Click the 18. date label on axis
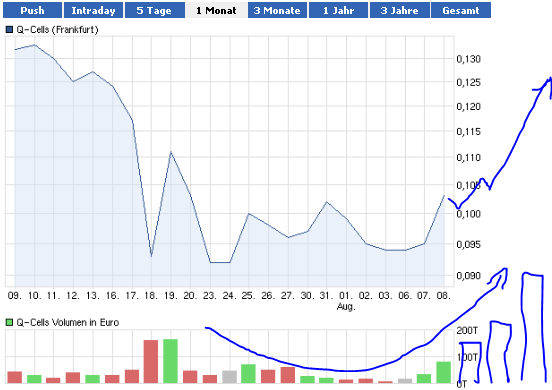This screenshot has height=390, width=552. [151, 295]
